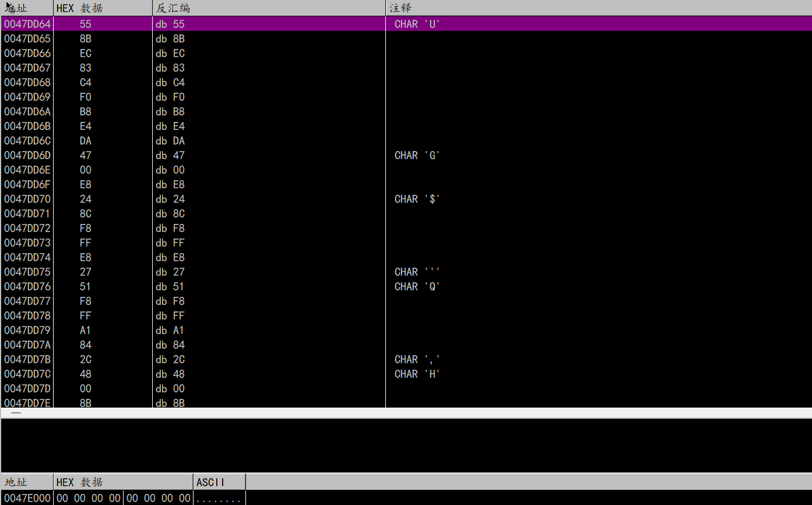Click the HEX 数据 header in the disassembly pane
812x505 pixels.
(x=103, y=8)
